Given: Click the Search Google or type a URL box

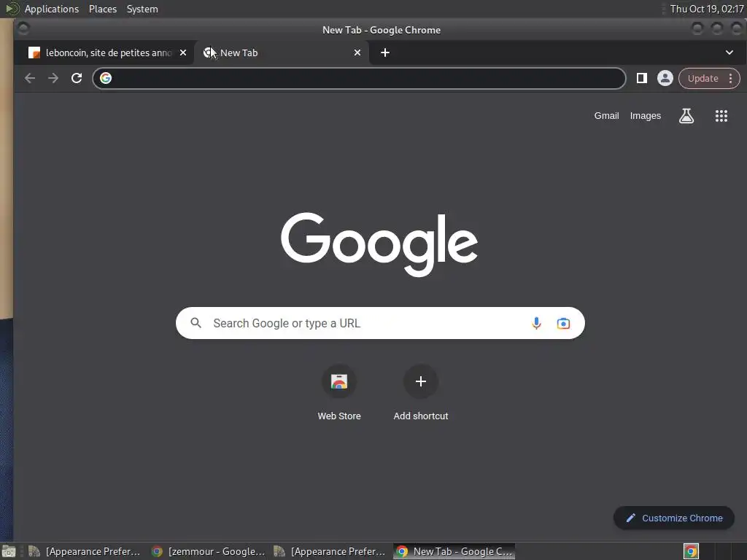Looking at the screenshot, I should pyautogui.click(x=380, y=323).
